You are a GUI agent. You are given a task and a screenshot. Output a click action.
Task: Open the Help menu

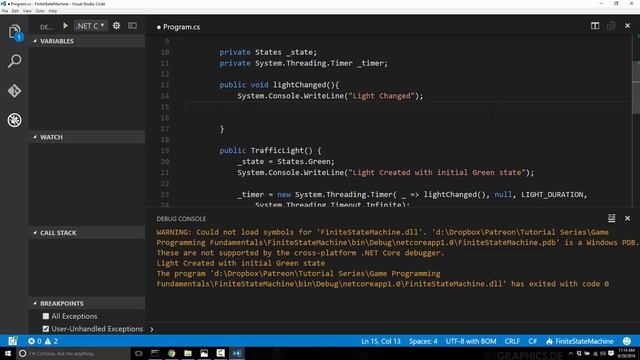[53, 11]
